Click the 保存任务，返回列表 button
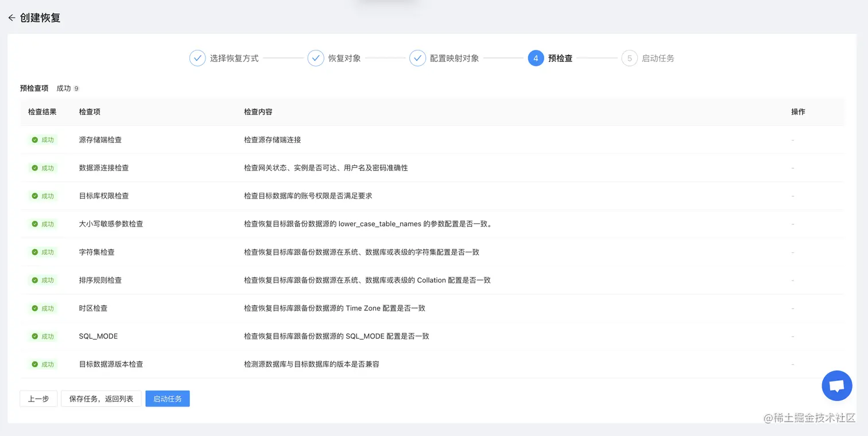 pyautogui.click(x=101, y=398)
